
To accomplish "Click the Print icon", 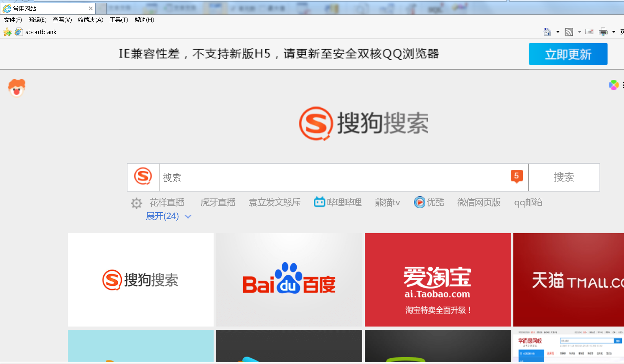I will pyautogui.click(x=603, y=32).
